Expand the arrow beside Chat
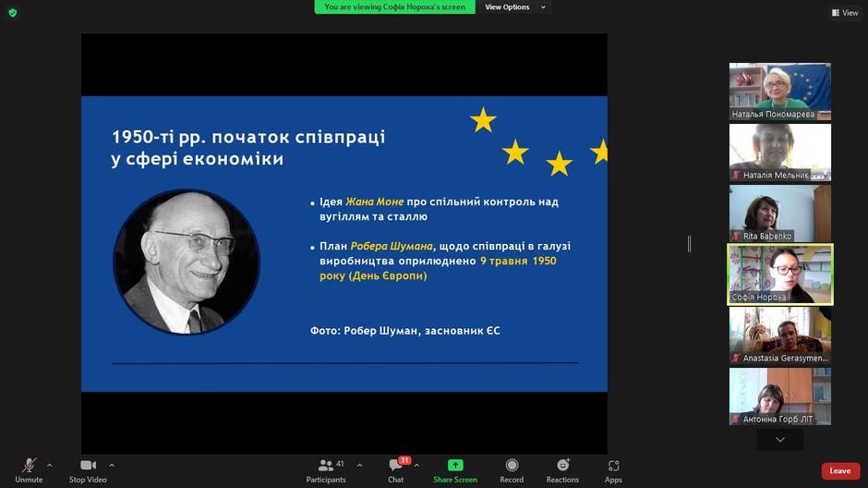 point(416,465)
